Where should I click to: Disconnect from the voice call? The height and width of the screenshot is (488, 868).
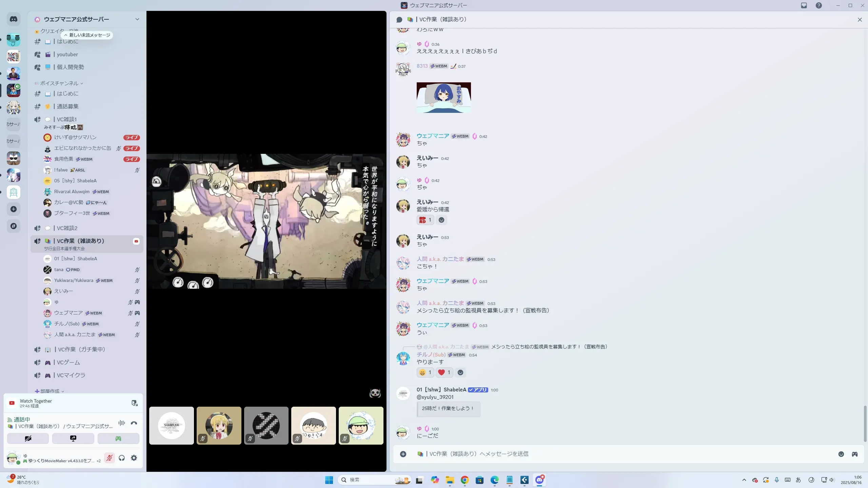[134, 423]
